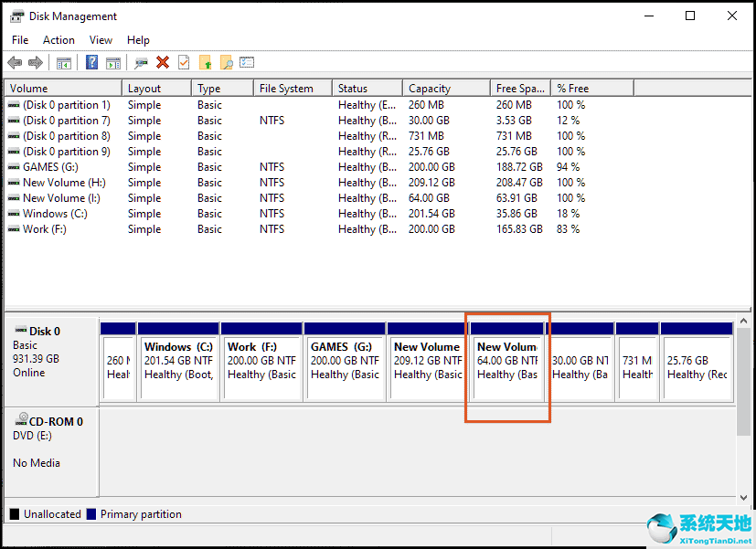The width and height of the screenshot is (756, 549).
Task: Select the GAMES (G:) volume row
Action: [x=55, y=166]
